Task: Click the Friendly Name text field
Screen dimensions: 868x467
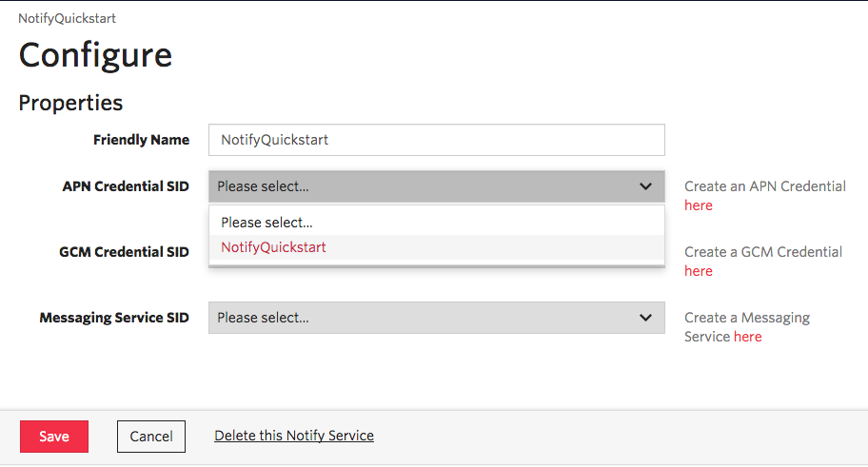Action: (x=436, y=140)
